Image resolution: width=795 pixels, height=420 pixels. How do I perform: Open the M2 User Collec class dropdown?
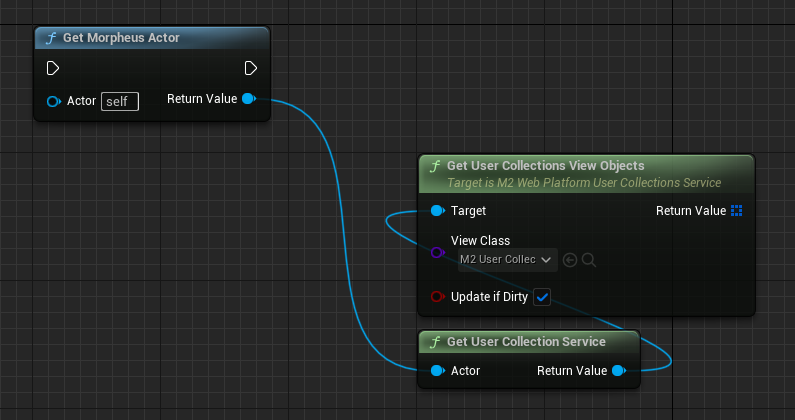tap(507, 260)
